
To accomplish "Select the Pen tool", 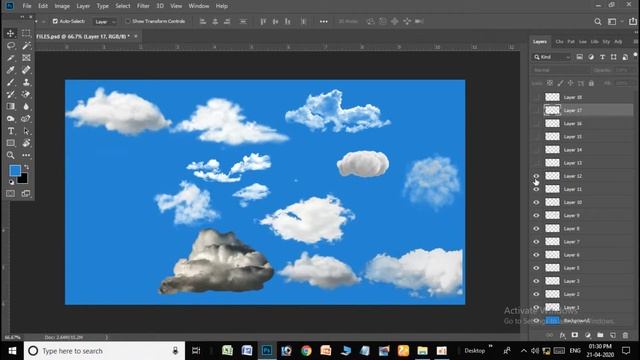I will coord(26,119).
